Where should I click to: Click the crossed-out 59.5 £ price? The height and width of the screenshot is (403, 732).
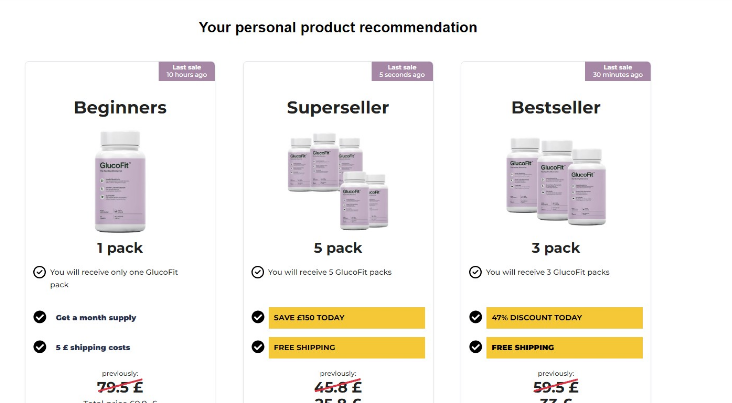[x=556, y=387]
